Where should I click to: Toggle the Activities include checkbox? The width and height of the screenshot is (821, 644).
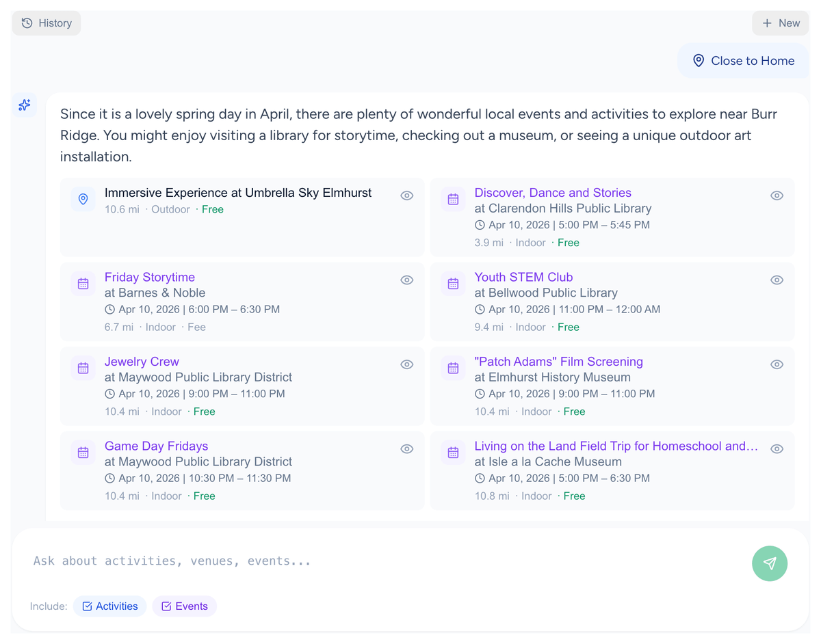click(110, 606)
